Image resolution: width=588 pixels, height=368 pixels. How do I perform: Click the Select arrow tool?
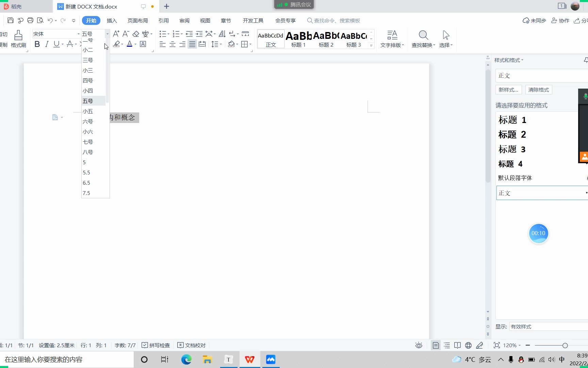tap(446, 39)
